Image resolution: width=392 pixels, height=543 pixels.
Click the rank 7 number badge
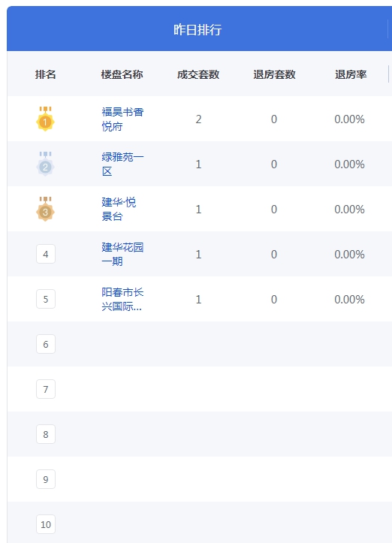(x=46, y=389)
